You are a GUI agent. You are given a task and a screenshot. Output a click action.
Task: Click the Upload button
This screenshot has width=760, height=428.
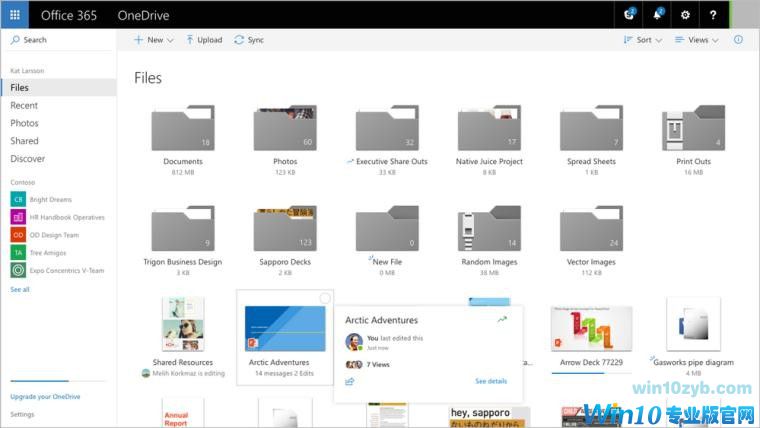[x=204, y=40]
